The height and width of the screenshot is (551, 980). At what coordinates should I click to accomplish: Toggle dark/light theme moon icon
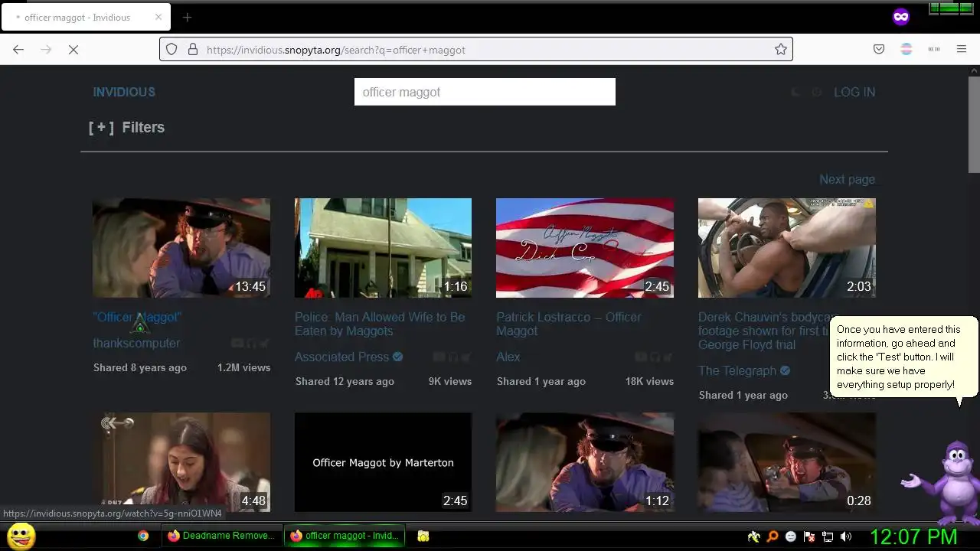click(x=795, y=92)
